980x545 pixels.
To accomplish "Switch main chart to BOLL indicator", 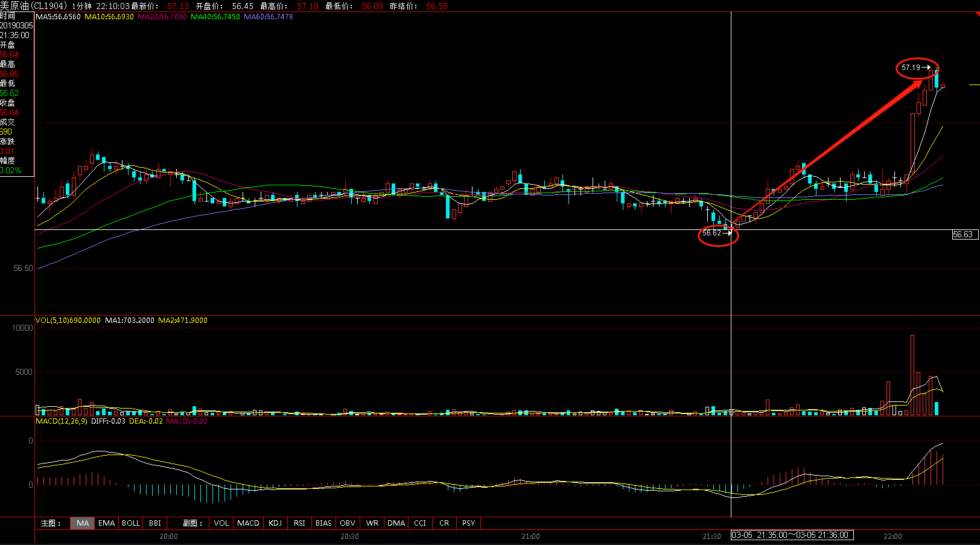I will [x=131, y=523].
